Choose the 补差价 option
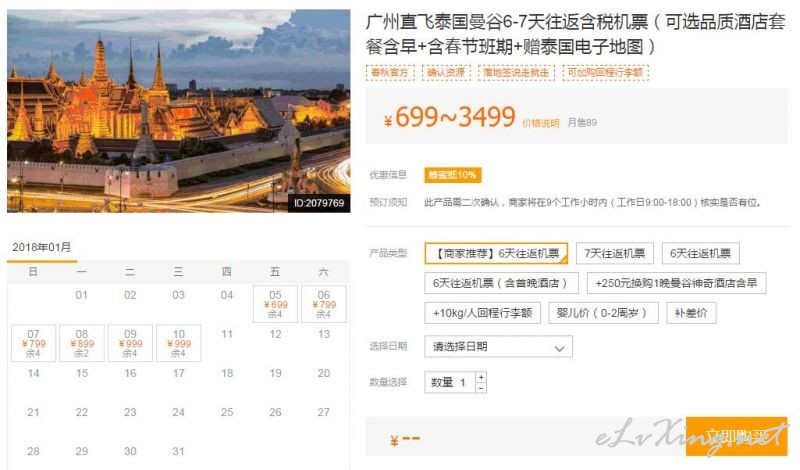The image size is (800, 470). (x=691, y=313)
